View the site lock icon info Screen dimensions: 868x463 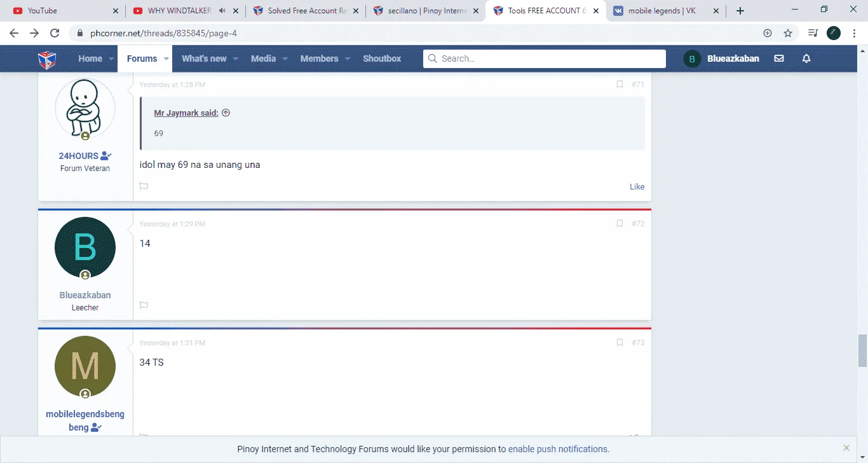(79, 33)
